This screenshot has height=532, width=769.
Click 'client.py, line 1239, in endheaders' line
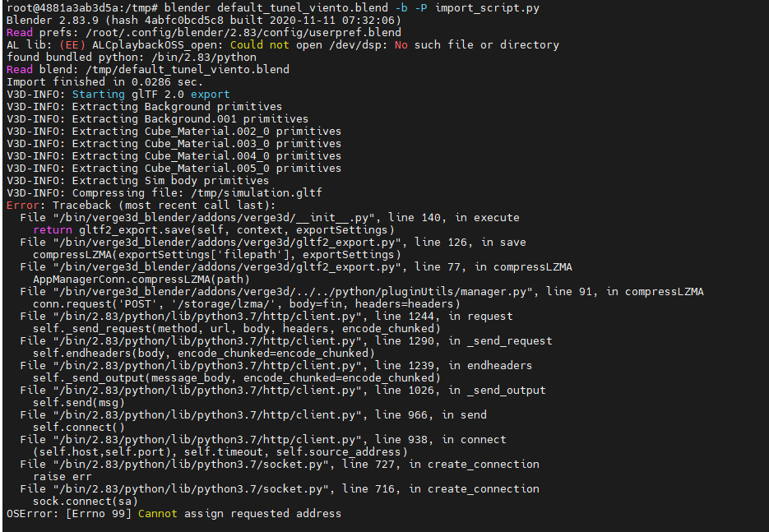(276, 365)
